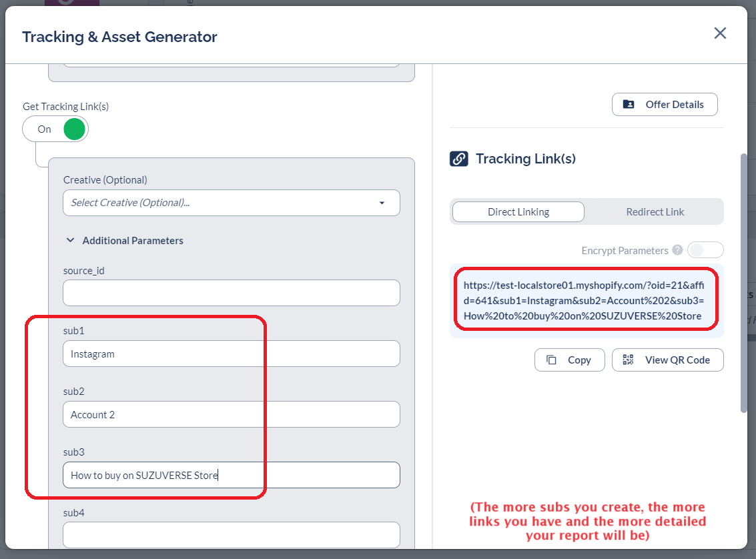Screen dimensions: 756x559
Task: Click the empty sub4 input field
Action: pyautogui.click(x=231, y=535)
